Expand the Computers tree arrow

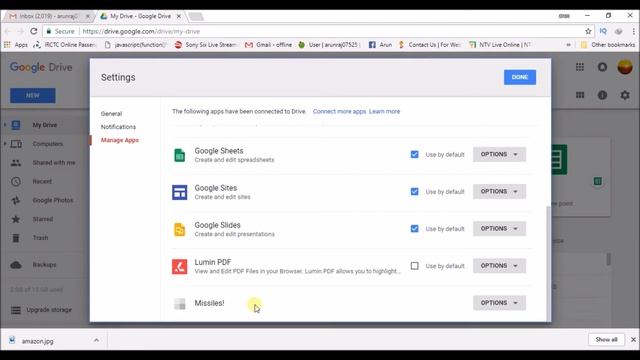point(5,144)
